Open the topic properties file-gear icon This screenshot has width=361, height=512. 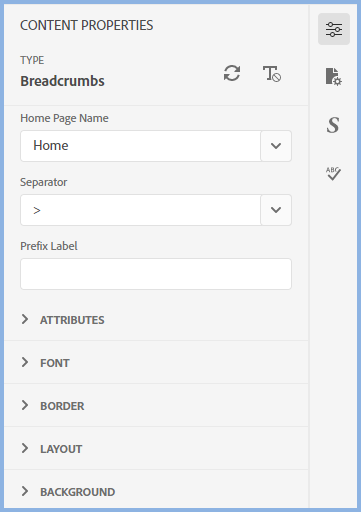334,77
